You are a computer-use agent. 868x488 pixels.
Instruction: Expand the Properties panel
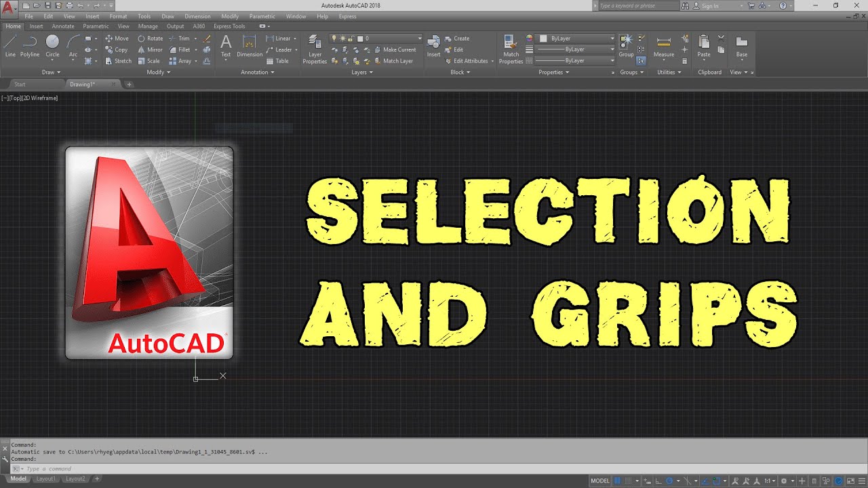[555, 72]
